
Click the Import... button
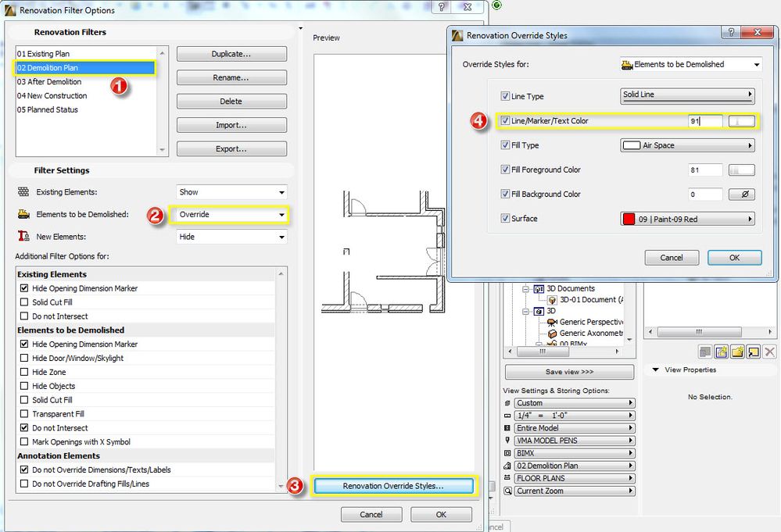tap(231, 125)
